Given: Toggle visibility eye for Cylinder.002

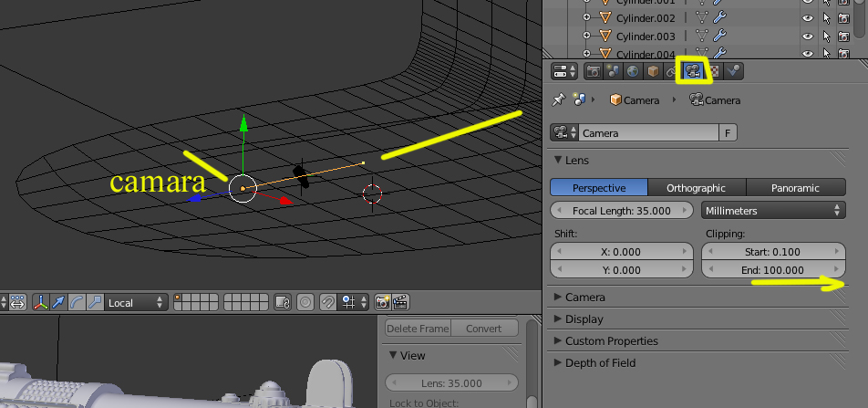Looking at the screenshot, I should (x=808, y=18).
